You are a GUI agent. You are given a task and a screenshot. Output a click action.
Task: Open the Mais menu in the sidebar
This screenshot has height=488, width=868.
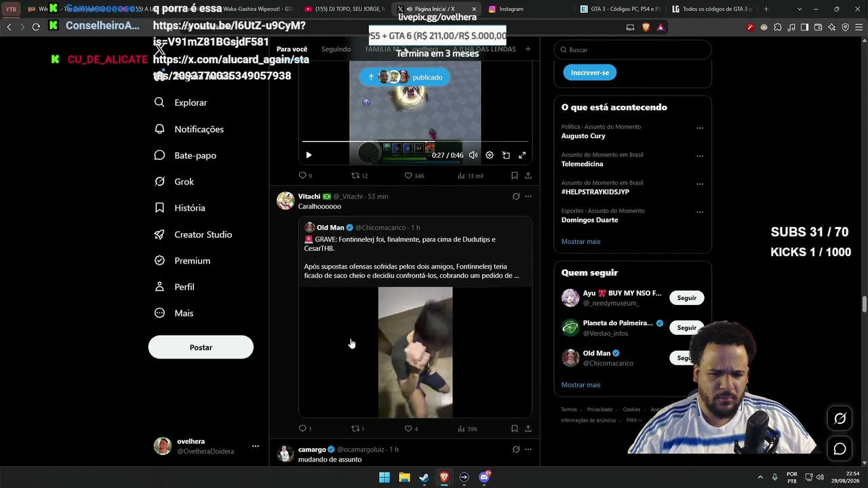tap(174, 313)
